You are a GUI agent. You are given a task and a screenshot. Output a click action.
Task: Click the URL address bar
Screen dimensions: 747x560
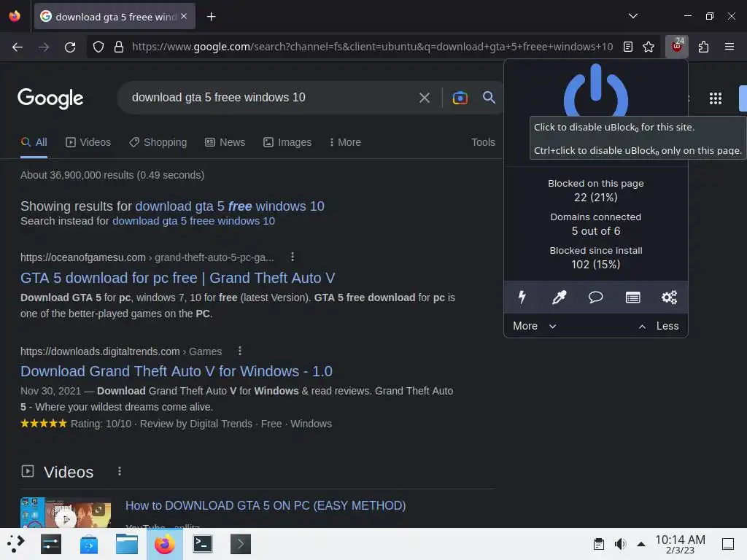click(371, 47)
